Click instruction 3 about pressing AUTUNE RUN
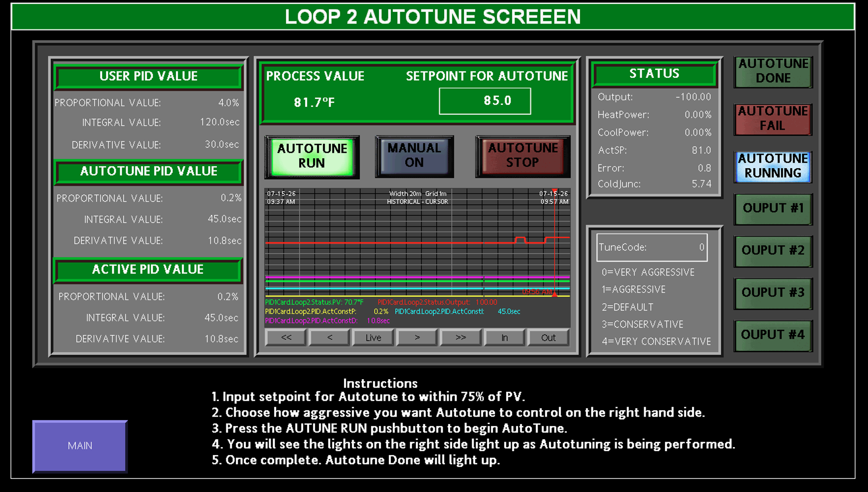 tap(389, 428)
